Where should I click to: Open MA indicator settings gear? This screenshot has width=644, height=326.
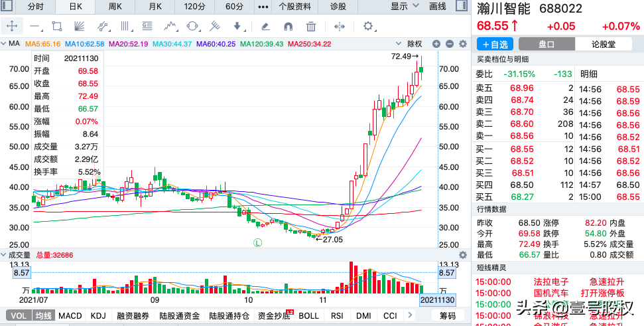click(x=463, y=44)
